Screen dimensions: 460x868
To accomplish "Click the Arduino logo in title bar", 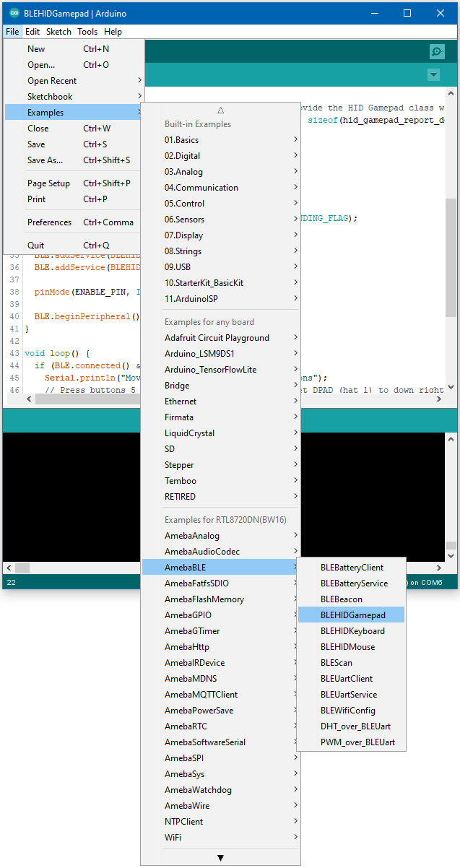I will [14, 13].
